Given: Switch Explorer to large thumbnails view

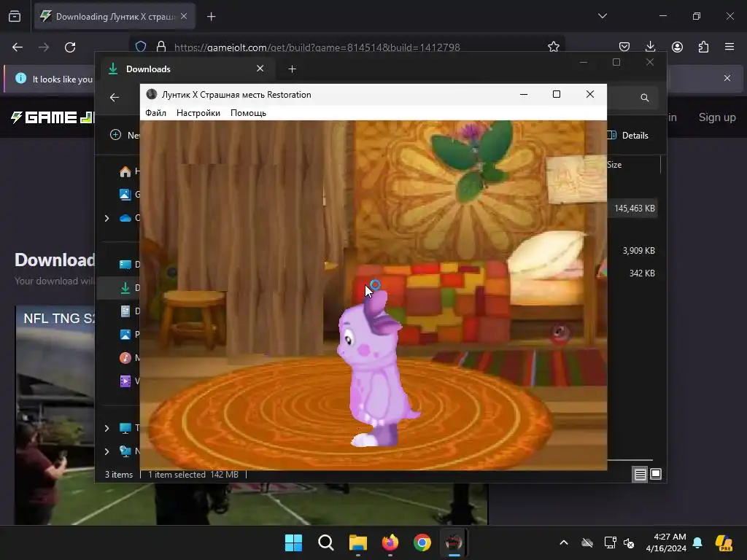Looking at the screenshot, I should click(656, 474).
